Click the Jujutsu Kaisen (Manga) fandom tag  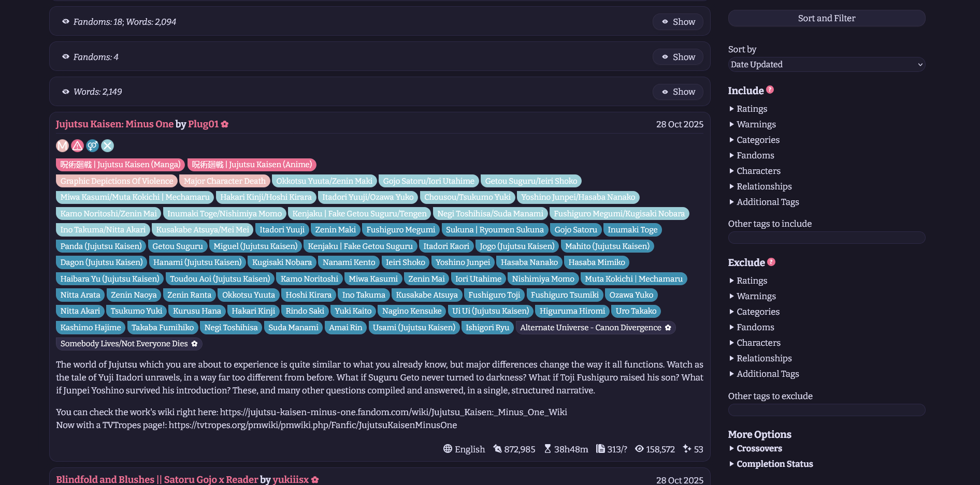120,165
